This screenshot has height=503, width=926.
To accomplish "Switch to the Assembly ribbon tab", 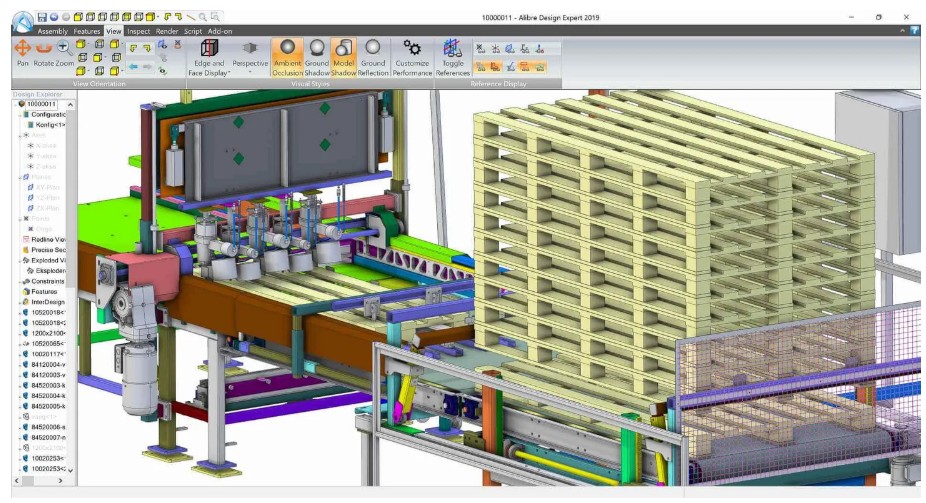I will tap(53, 31).
